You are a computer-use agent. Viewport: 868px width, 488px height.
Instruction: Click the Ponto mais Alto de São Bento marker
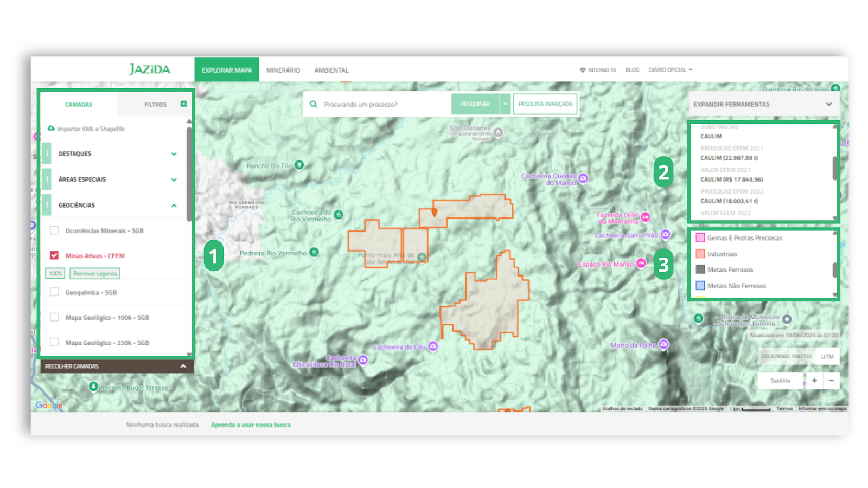coord(422,256)
